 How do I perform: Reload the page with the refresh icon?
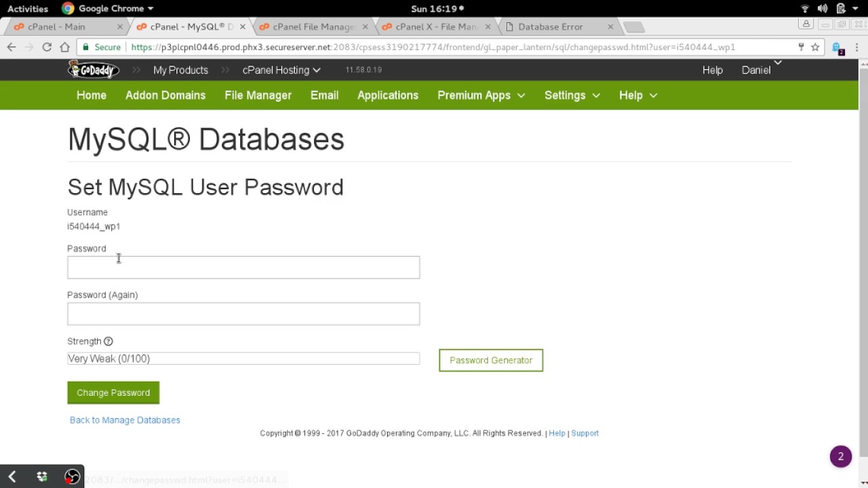tap(47, 47)
